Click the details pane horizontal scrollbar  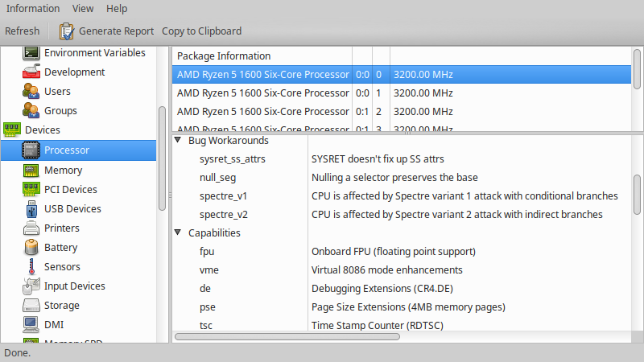click(x=287, y=336)
